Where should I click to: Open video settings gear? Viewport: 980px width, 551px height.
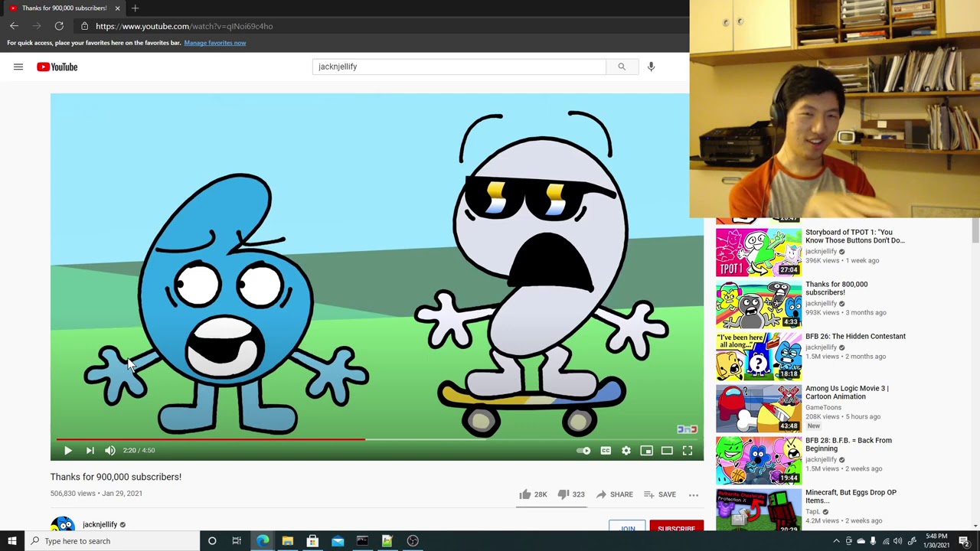pyautogui.click(x=626, y=451)
